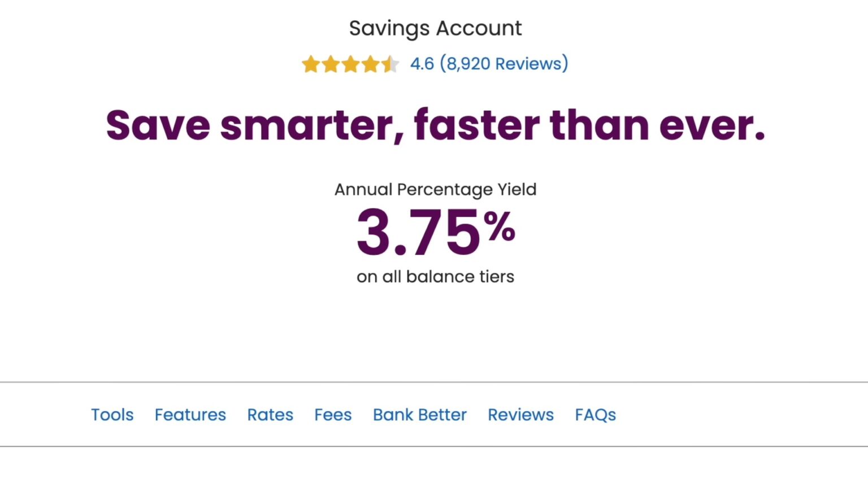
Task: Click the 3.75% APY figure
Action: (435, 232)
